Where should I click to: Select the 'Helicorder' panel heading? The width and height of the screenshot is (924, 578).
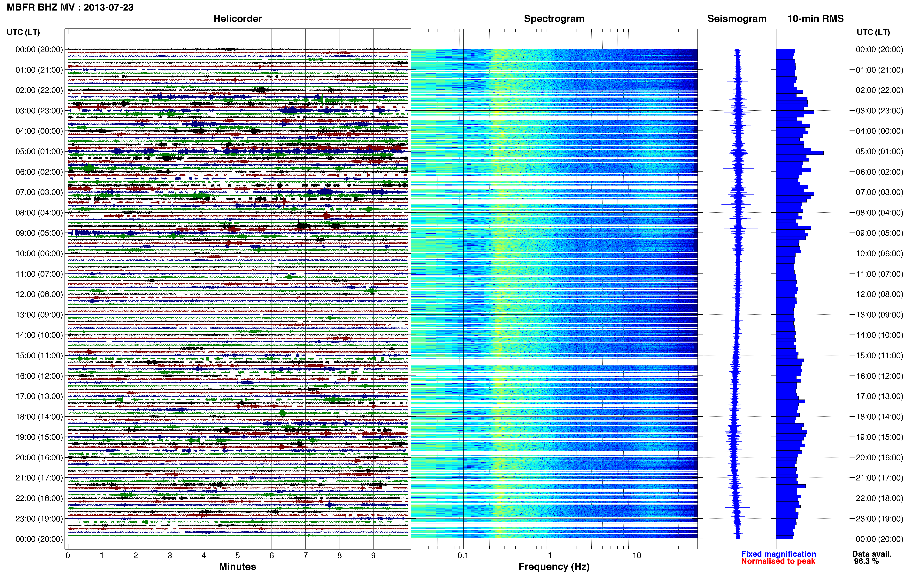[238, 19]
